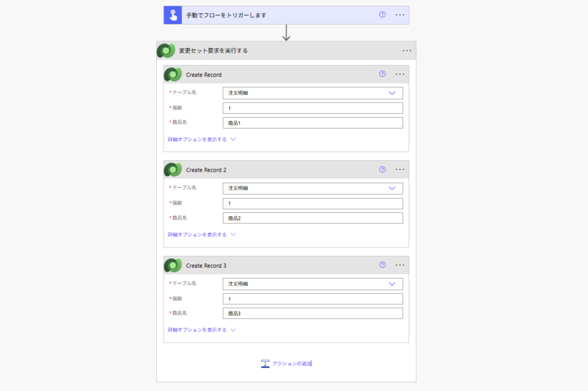Expand advanced options in Create Record
The width and height of the screenshot is (588, 391).
tap(202, 139)
